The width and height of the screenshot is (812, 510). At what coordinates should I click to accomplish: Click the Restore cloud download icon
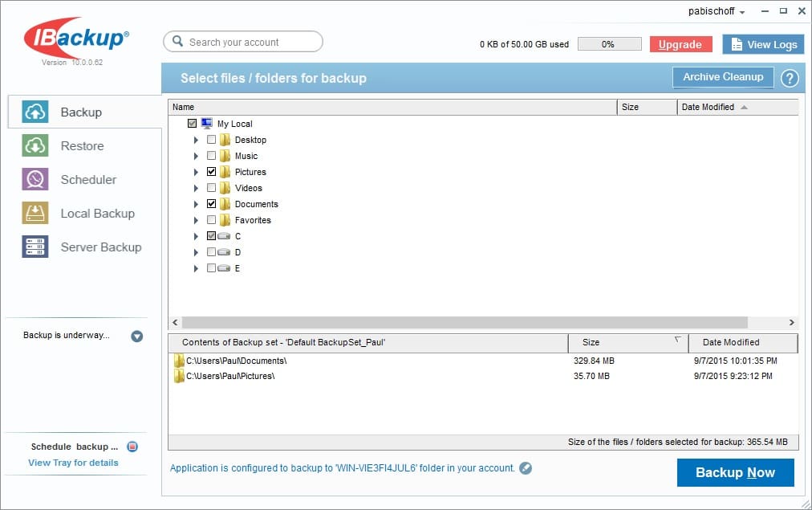coord(35,146)
